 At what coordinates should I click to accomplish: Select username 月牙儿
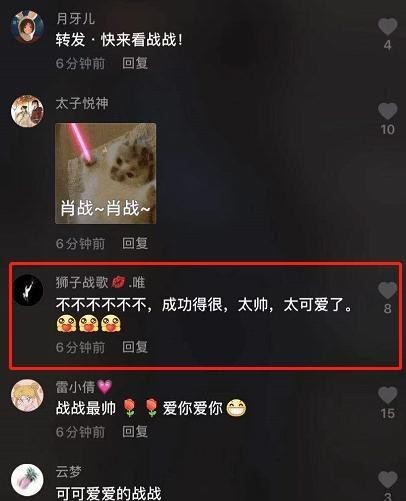pyautogui.click(x=75, y=18)
